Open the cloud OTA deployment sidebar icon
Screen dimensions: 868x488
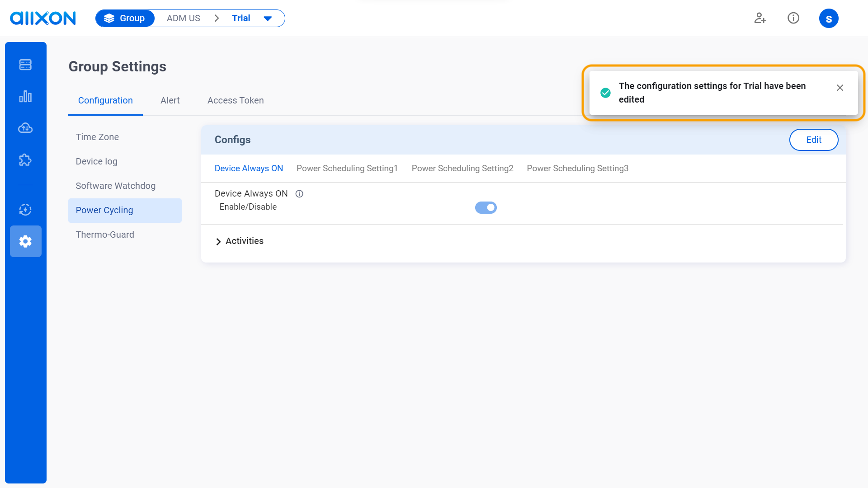pyautogui.click(x=26, y=128)
